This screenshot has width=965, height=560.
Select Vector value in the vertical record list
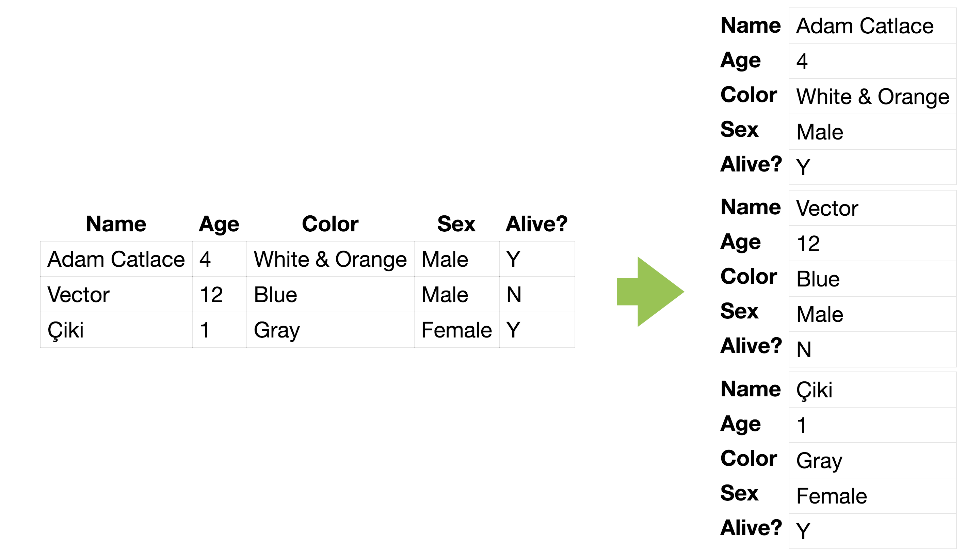pos(827,209)
